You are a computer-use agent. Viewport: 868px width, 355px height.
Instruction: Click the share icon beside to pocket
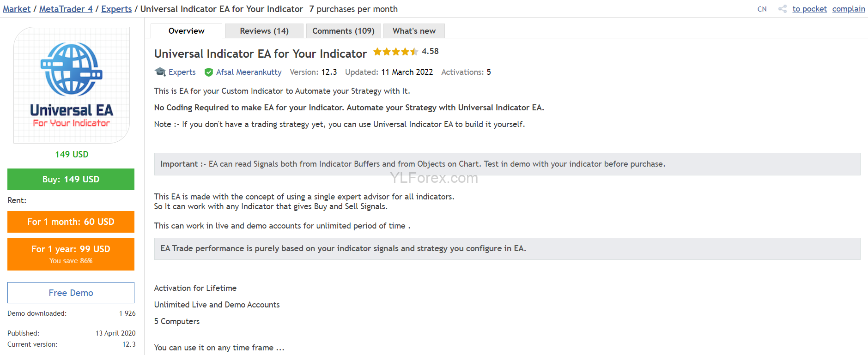782,9
